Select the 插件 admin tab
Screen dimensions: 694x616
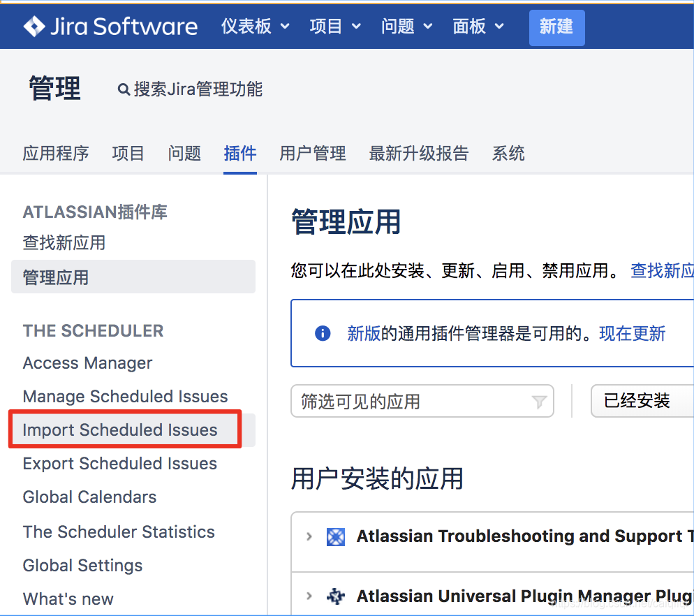tap(240, 153)
